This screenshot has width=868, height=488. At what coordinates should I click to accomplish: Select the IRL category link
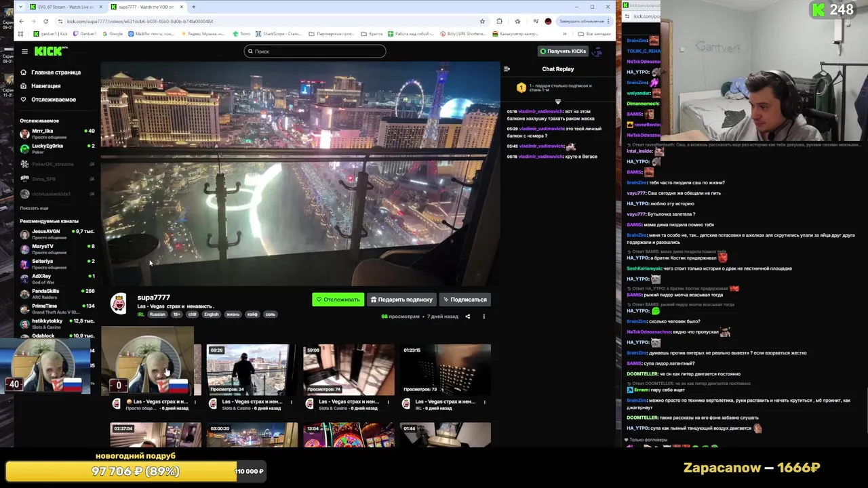pyautogui.click(x=140, y=314)
